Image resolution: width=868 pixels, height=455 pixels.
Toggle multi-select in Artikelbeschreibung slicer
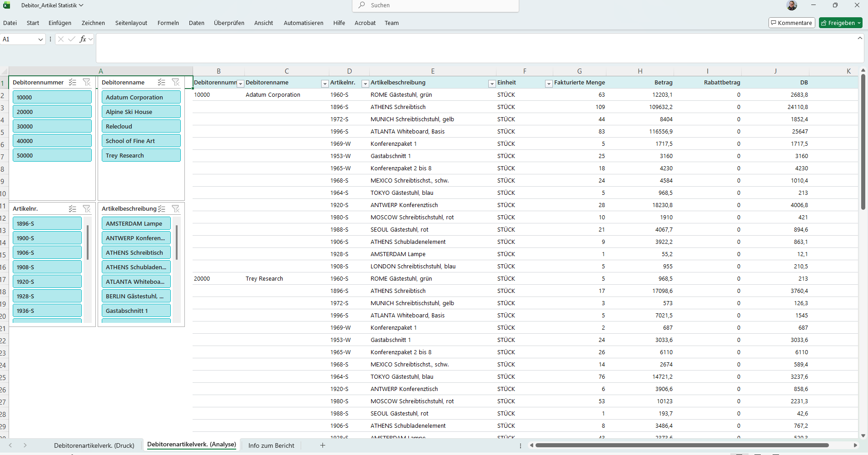(x=161, y=209)
